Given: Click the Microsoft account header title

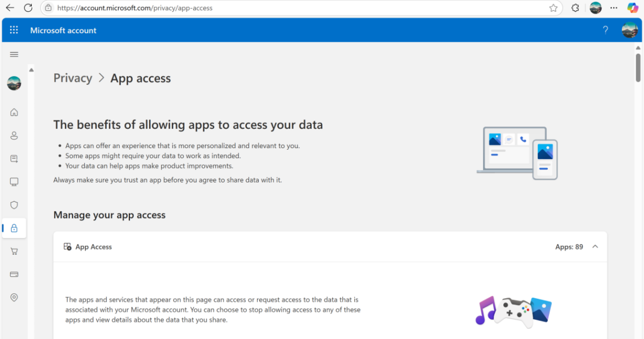Looking at the screenshot, I should 63,31.
